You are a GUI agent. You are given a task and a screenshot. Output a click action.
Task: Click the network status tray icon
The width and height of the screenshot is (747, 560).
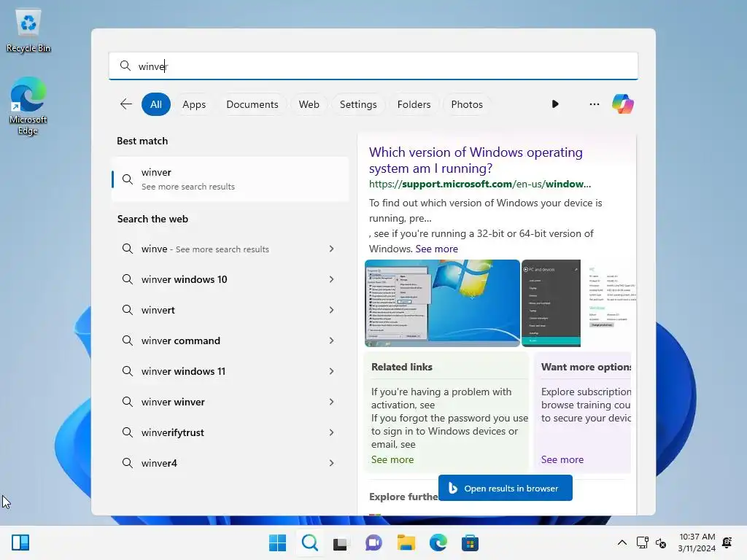[x=642, y=542]
